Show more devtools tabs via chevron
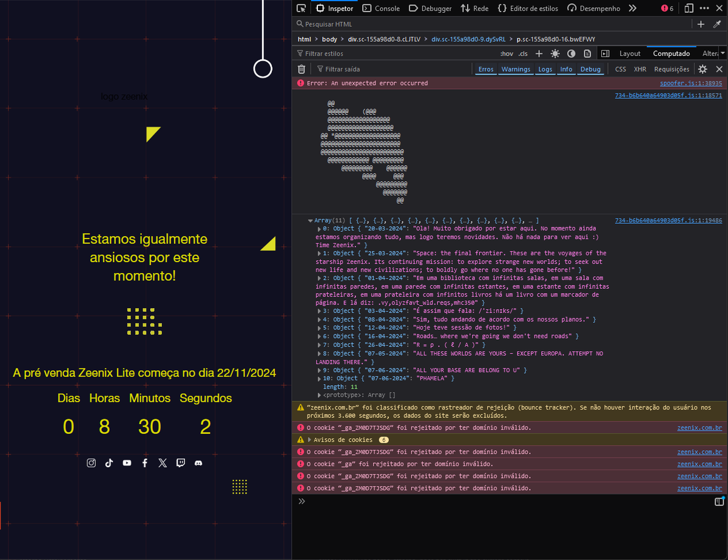 [x=632, y=8]
